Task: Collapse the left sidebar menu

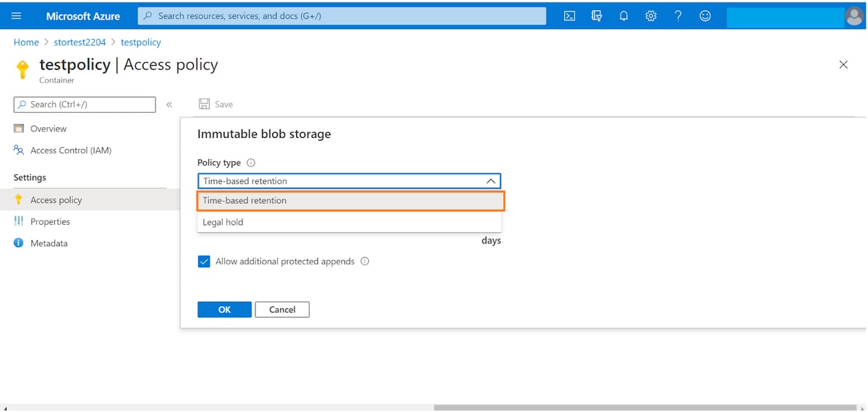Action: [169, 105]
